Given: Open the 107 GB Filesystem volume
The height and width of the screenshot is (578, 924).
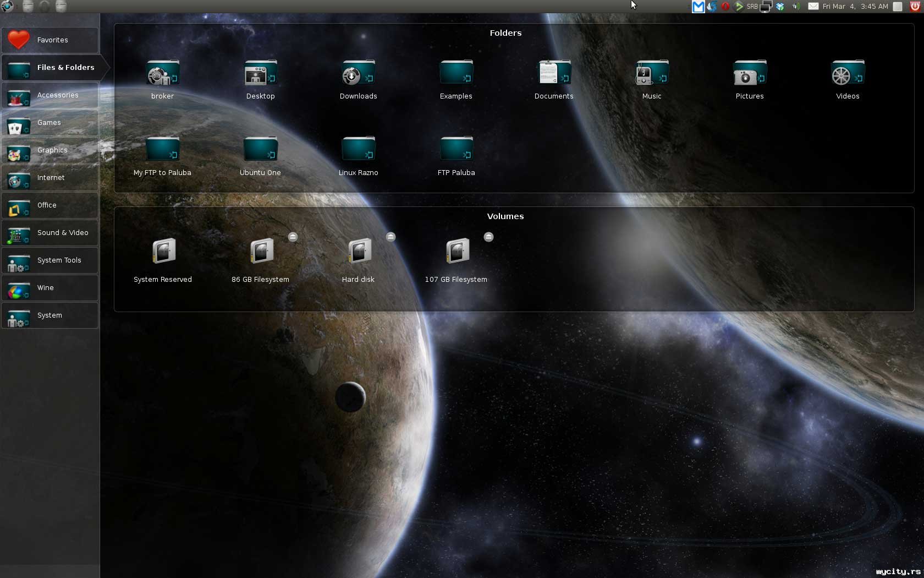Looking at the screenshot, I should click(x=456, y=260).
